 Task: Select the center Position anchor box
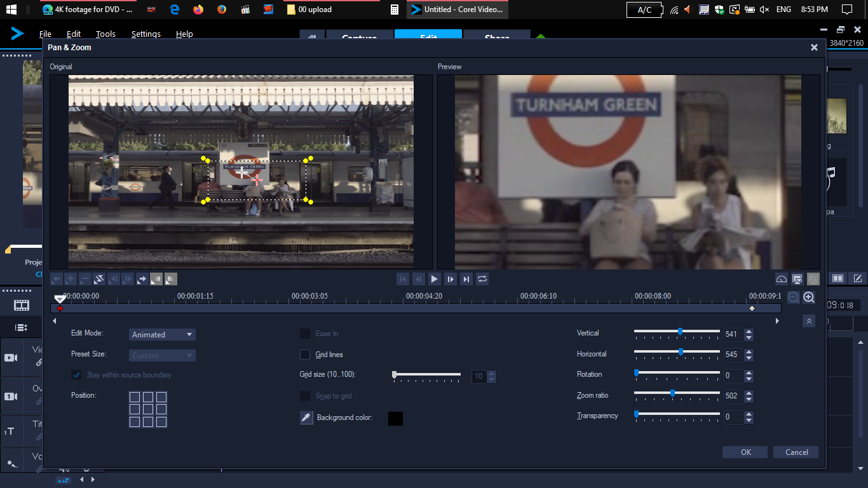148,410
